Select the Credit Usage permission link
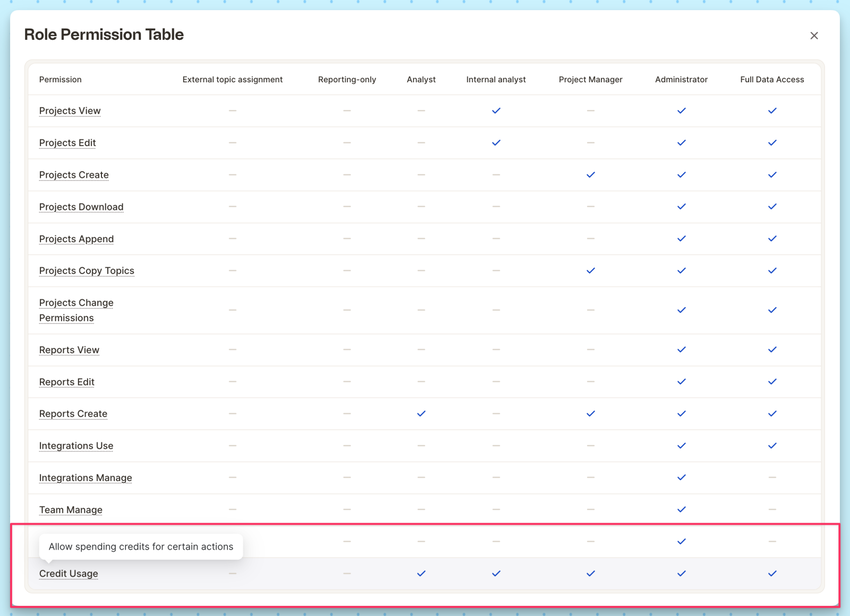Image resolution: width=850 pixels, height=616 pixels. pyautogui.click(x=68, y=574)
